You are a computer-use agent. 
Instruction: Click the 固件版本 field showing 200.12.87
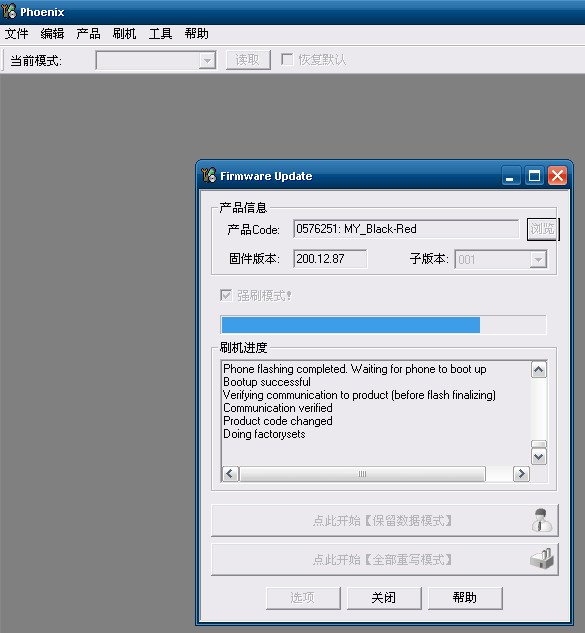330,259
